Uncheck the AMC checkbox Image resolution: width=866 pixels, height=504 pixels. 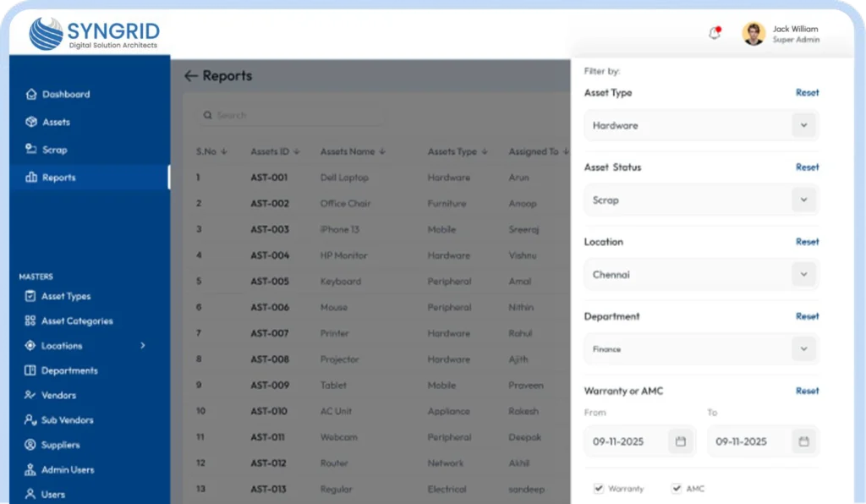coord(677,489)
